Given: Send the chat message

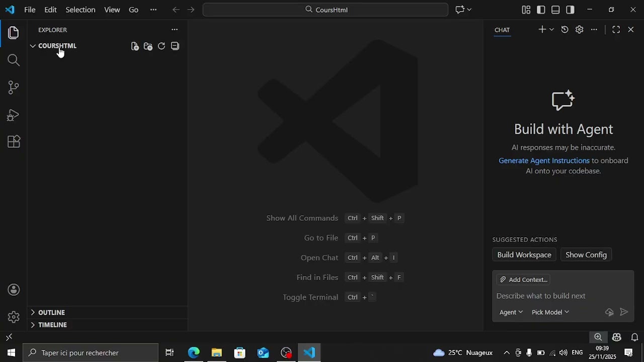Looking at the screenshot, I should [624, 312].
